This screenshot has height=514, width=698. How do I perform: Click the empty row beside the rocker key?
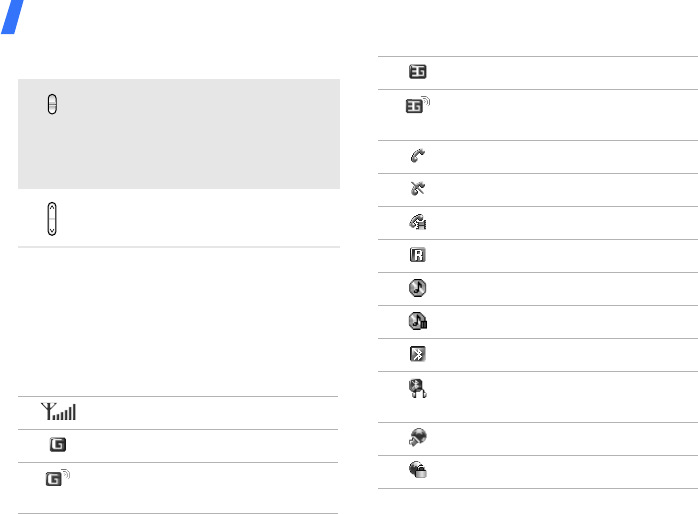click(200, 218)
